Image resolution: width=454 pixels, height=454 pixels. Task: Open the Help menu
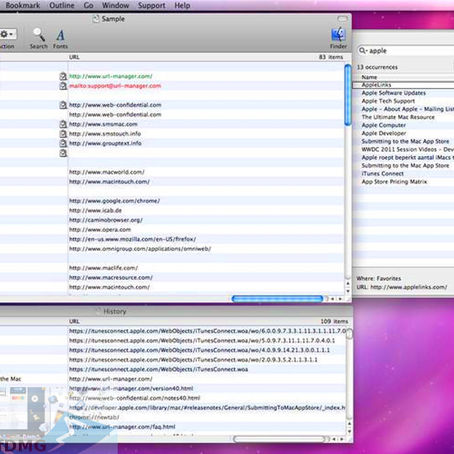pyautogui.click(x=182, y=5)
